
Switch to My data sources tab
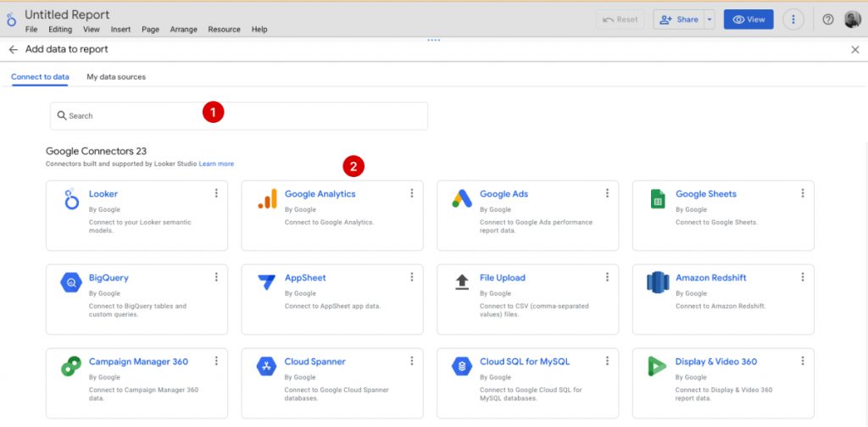pos(116,77)
